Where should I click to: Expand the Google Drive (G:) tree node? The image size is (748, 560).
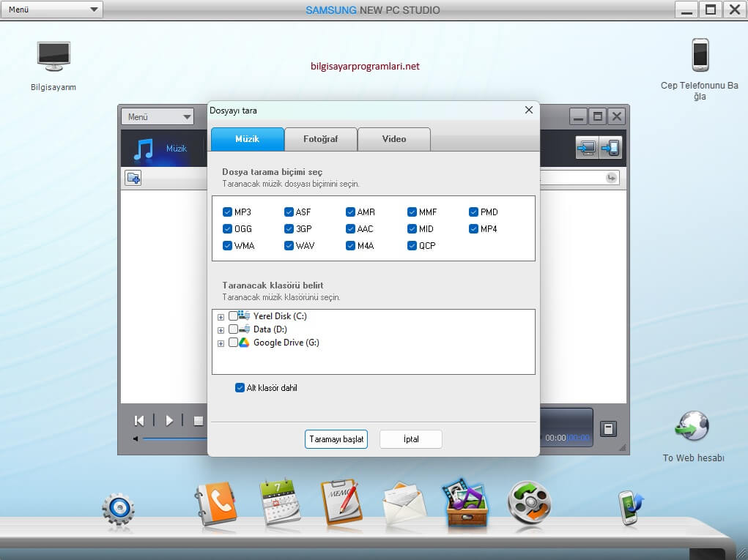click(221, 343)
